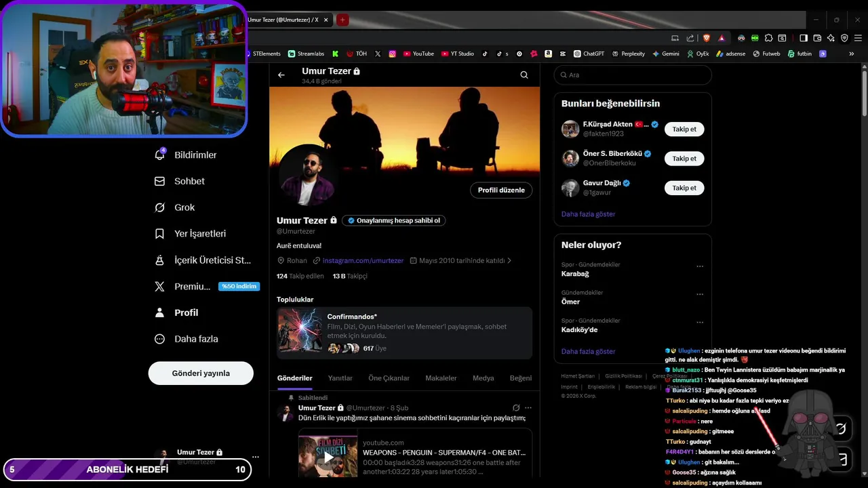Screen dimensions: 868x488
Task: Switch to the Medya tab
Action: (484, 378)
